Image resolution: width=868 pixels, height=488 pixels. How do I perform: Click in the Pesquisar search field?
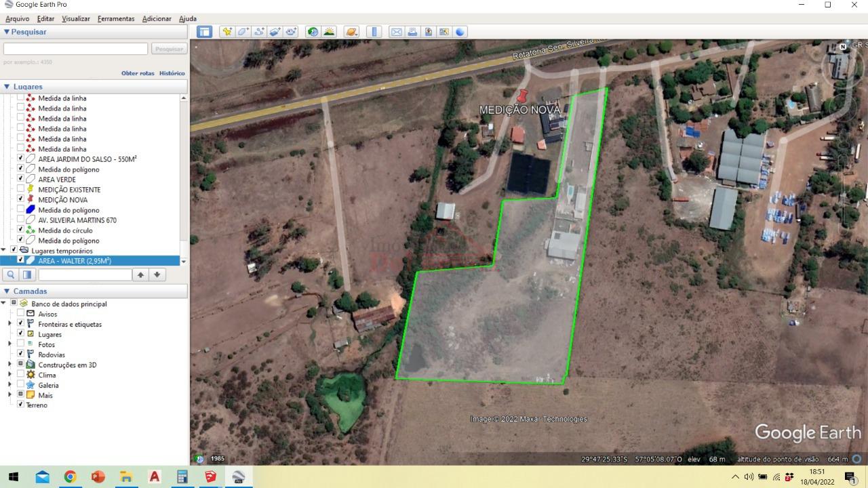click(x=75, y=49)
